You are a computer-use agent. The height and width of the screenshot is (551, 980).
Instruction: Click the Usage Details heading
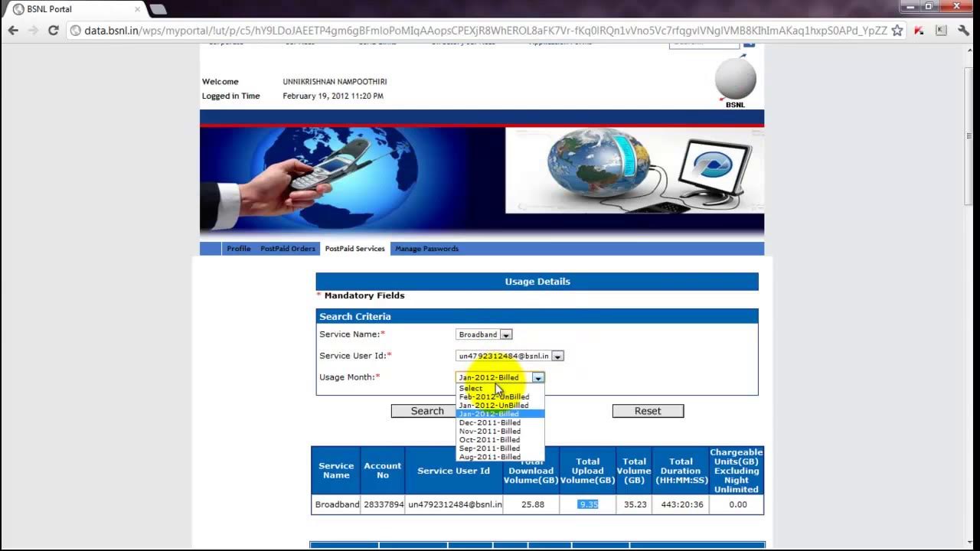[x=537, y=282]
